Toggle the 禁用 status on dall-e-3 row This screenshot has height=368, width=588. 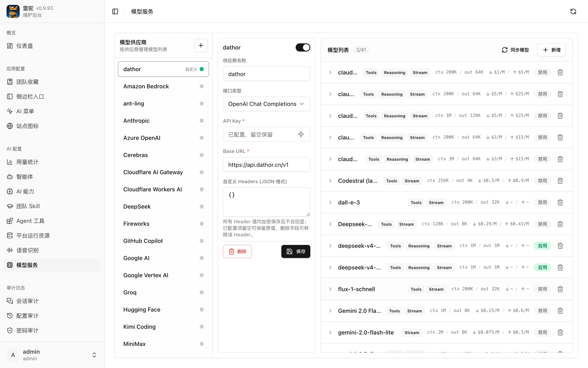(x=542, y=202)
